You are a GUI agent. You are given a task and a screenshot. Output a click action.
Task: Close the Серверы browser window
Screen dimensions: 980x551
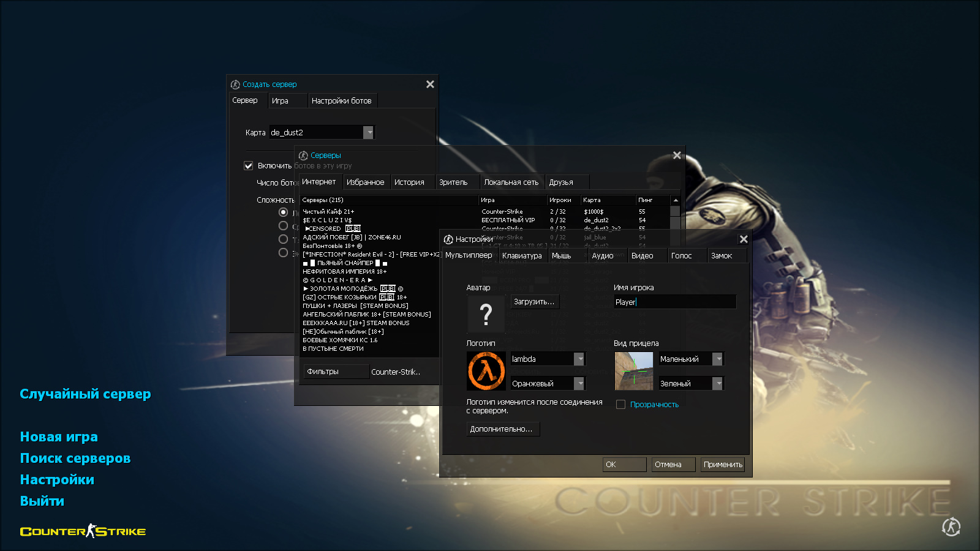click(x=677, y=156)
